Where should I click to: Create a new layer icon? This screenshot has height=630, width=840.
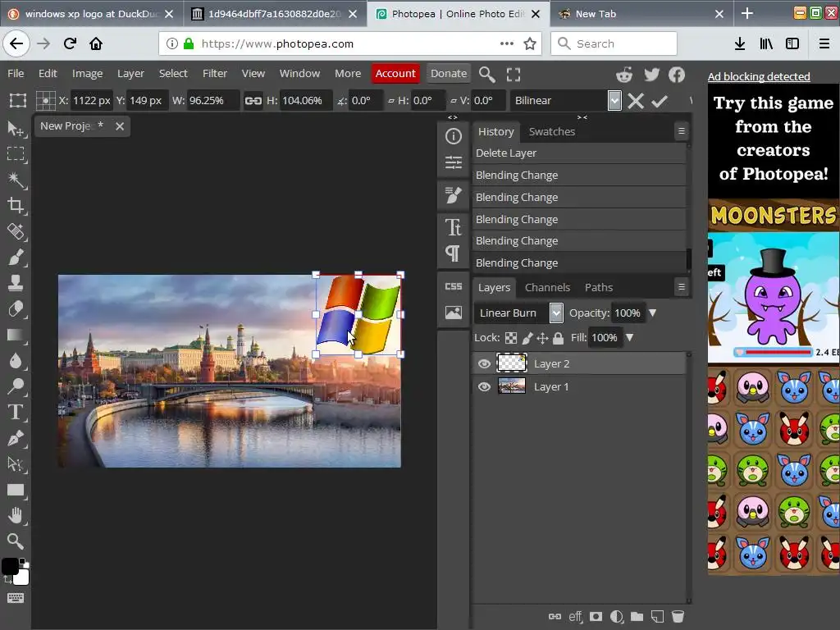(x=657, y=617)
